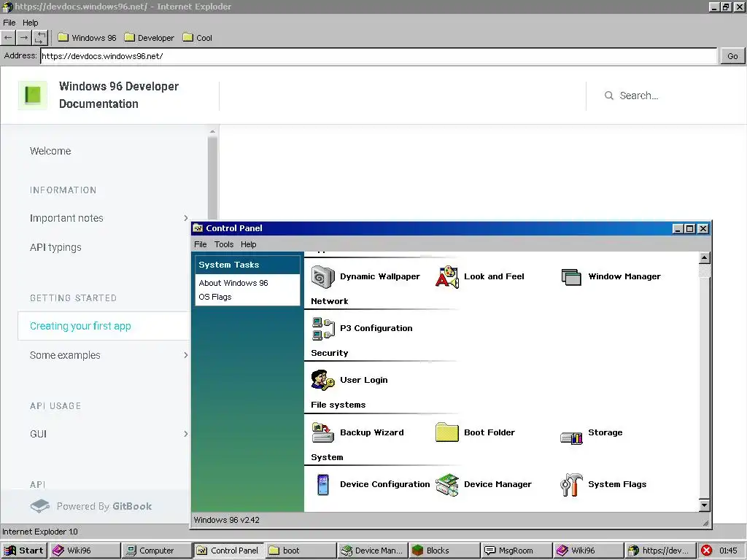The height and width of the screenshot is (560, 747).
Task: Click the green book documentation logo
Action: point(32,96)
